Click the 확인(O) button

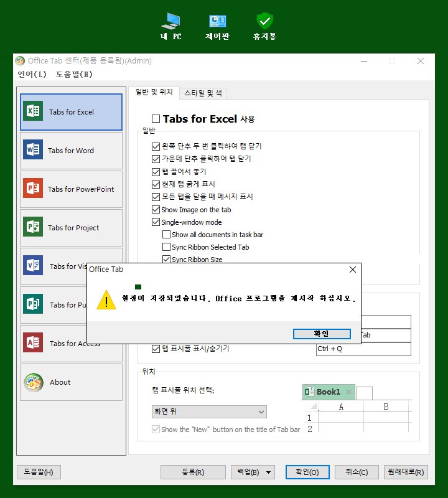(307, 472)
